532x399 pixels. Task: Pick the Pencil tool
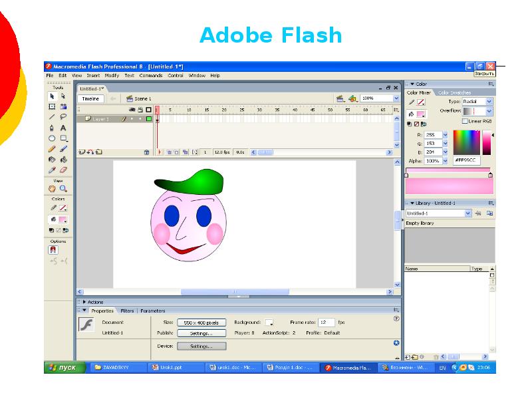[x=52, y=149]
